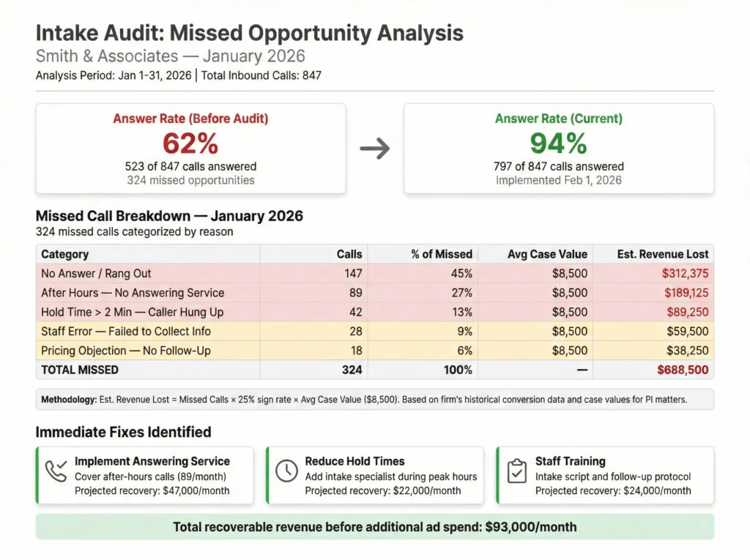Click the clipboard checkmark icon beside Staff Training

pos(517,471)
